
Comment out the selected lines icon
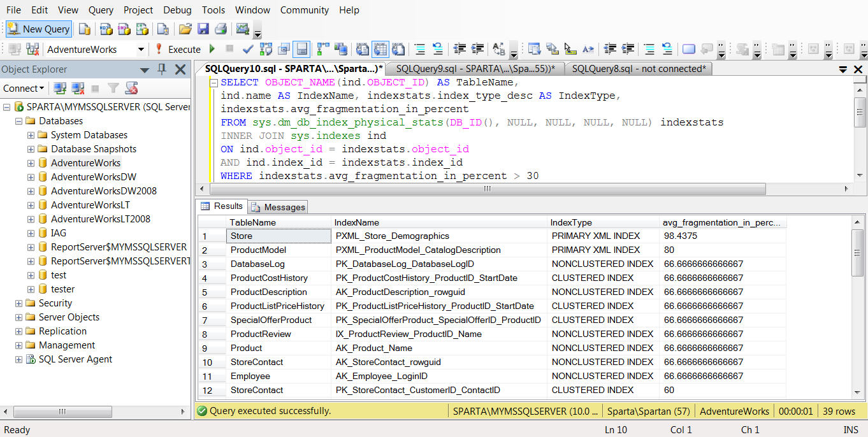420,49
